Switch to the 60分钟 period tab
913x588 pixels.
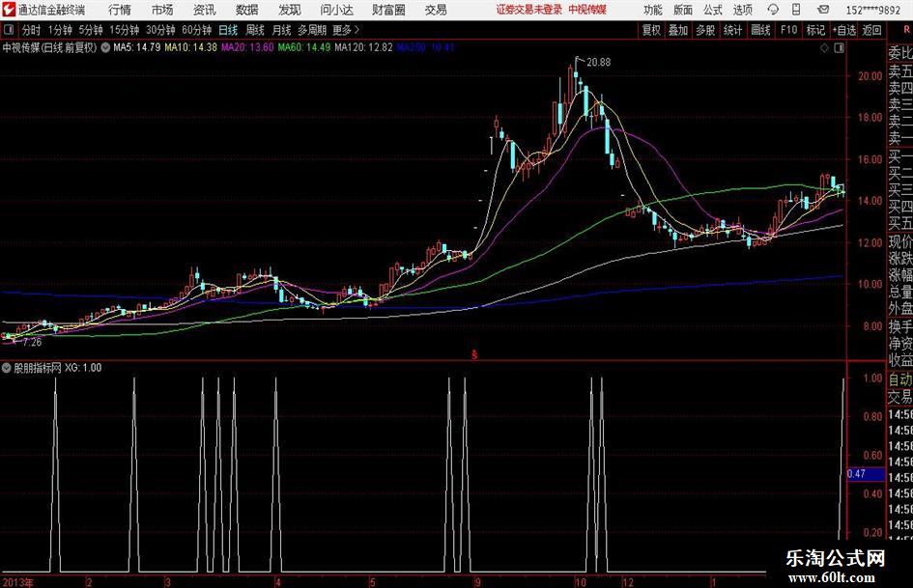coord(196,30)
